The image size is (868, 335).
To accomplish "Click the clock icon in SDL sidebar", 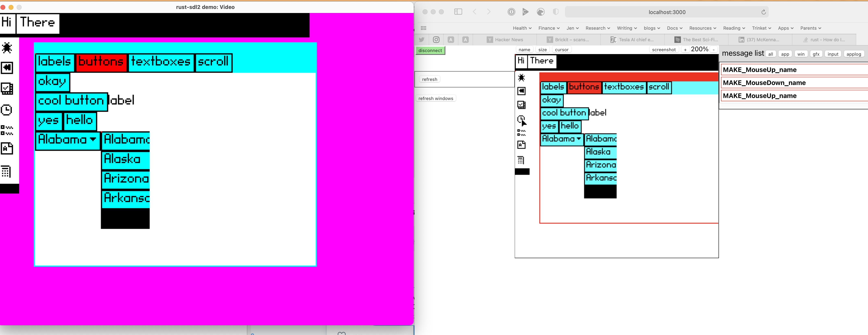I will (6, 110).
